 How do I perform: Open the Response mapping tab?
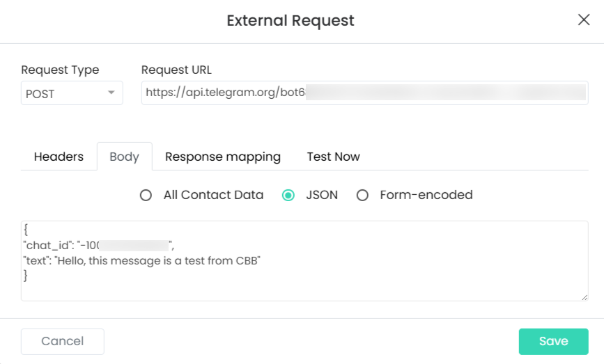(x=222, y=157)
